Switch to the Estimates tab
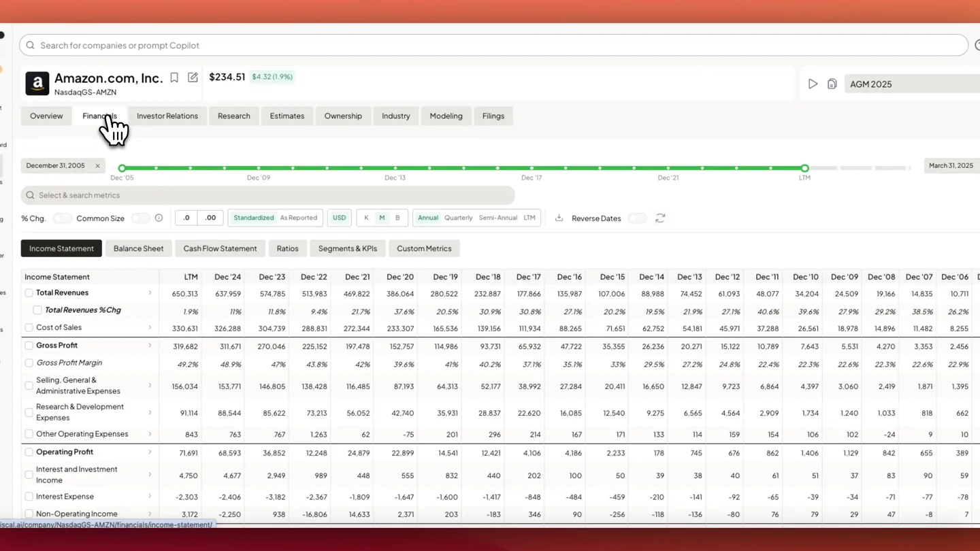The height and width of the screenshot is (551, 980). (287, 116)
